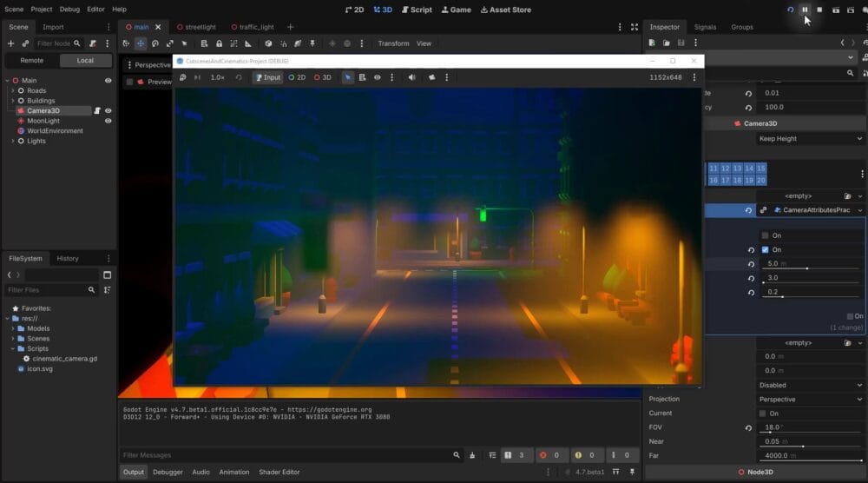Viewport: 868px width, 483px height.
Task: Toggle visibility of the MoonLight node
Action: [x=108, y=121]
